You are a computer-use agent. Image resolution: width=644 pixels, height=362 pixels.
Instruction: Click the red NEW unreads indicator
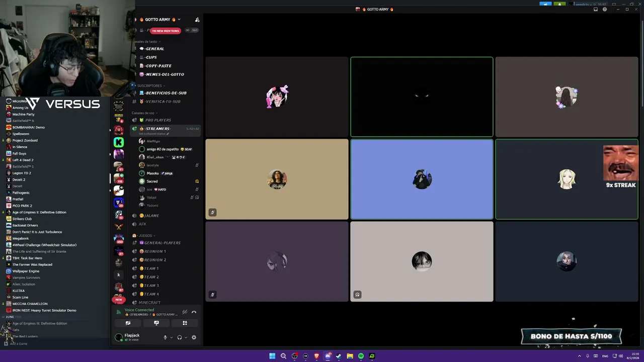click(119, 300)
